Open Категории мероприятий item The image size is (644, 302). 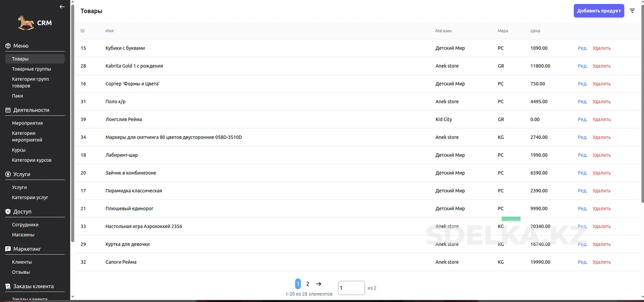(x=27, y=137)
